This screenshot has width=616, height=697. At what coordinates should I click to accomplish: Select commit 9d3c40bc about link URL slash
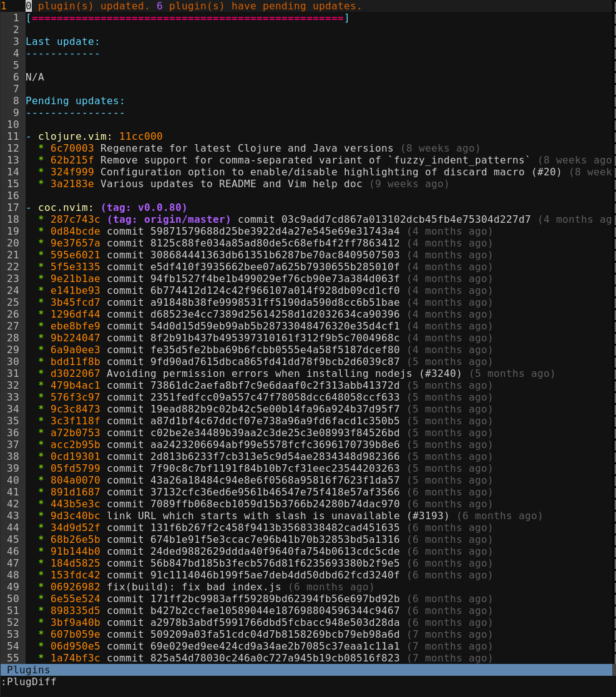[x=75, y=516]
